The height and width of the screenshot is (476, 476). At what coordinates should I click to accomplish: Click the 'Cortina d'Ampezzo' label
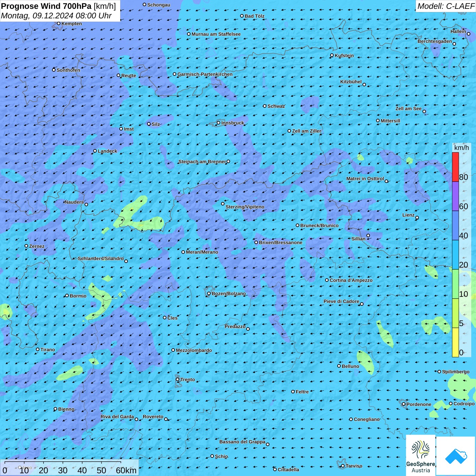(351, 280)
